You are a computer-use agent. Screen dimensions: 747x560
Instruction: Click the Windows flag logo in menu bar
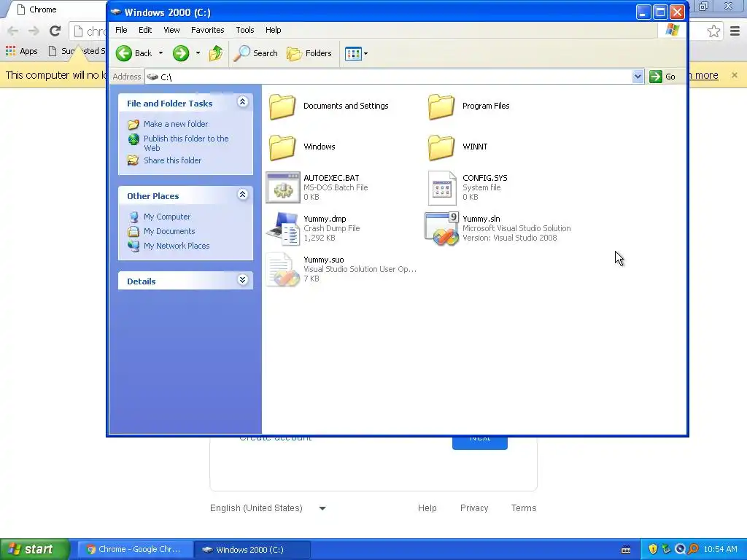pyautogui.click(x=672, y=30)
